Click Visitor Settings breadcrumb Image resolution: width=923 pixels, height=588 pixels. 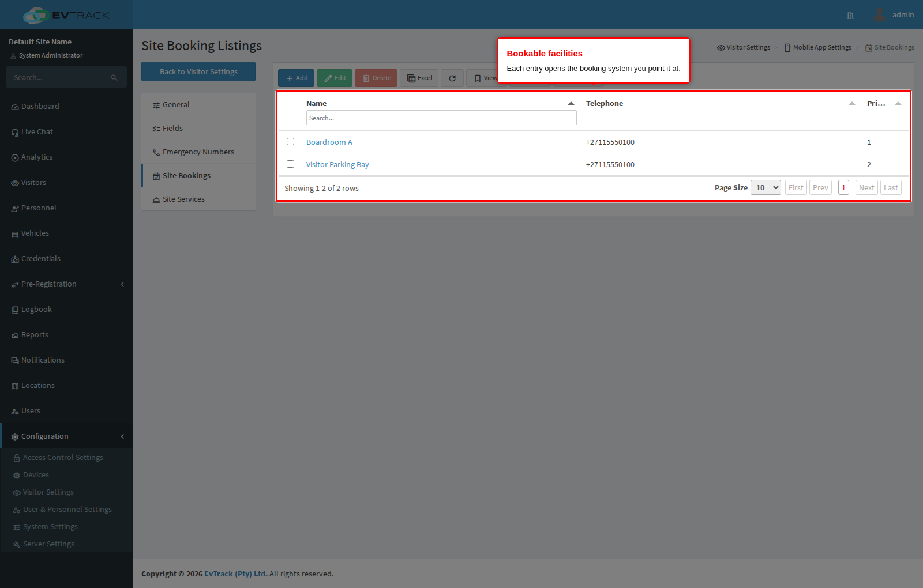[x=744, y=48]
